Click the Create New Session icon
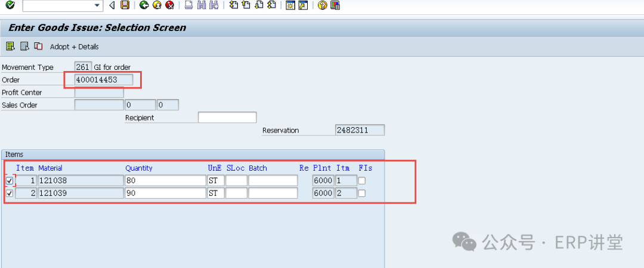 (x=290, y=5)
